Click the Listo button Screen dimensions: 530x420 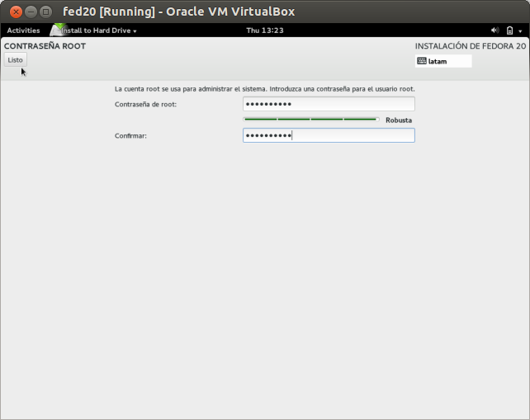[x=15, y=59]
